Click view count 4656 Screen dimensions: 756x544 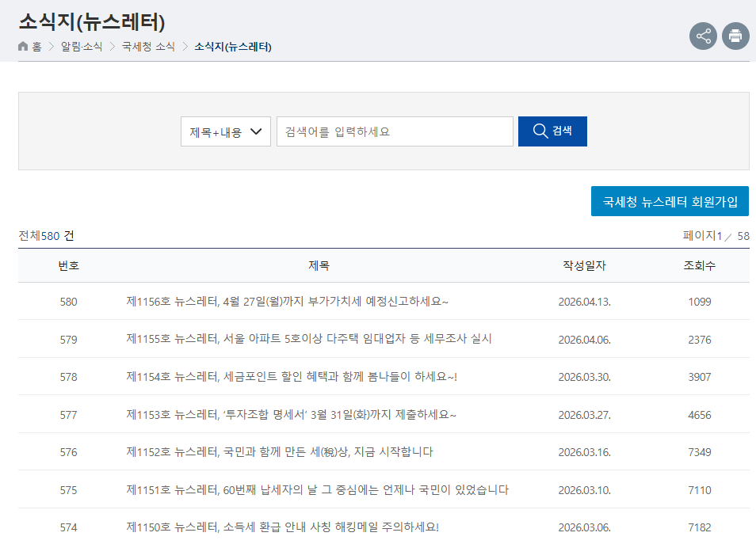coord(700,415)
